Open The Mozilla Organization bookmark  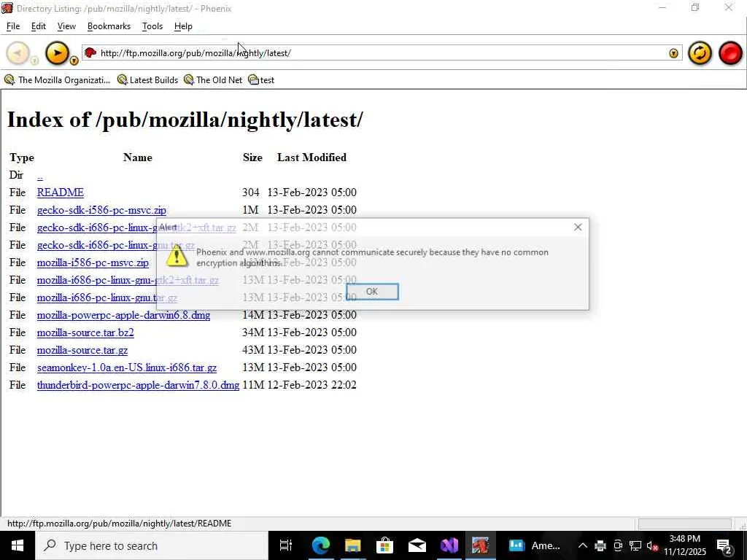[57, 80]
